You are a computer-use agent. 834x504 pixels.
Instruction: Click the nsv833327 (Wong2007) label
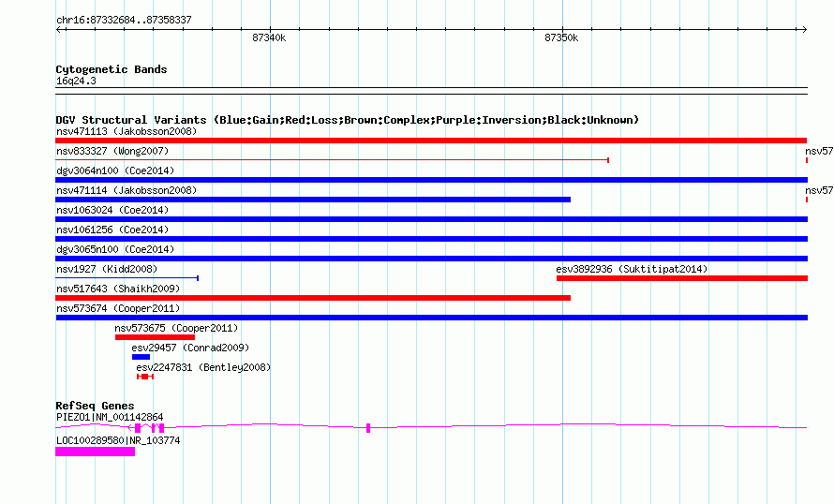click(112, 151)
